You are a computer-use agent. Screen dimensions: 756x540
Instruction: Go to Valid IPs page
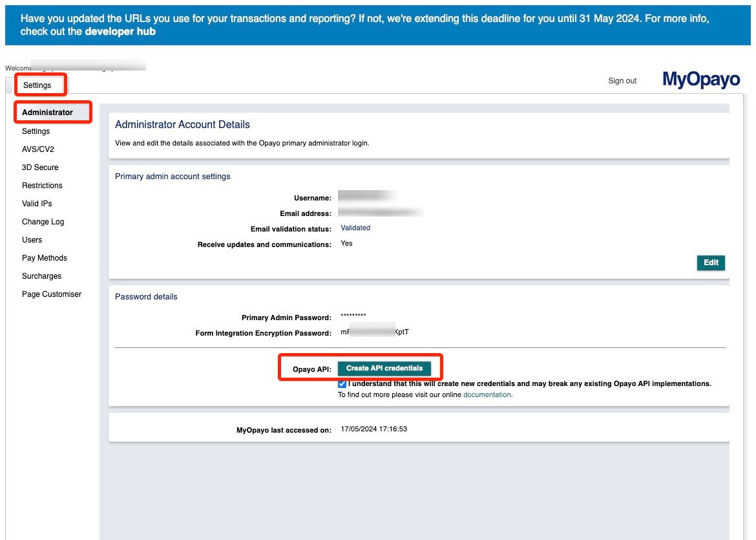click(x=37, y=204)
